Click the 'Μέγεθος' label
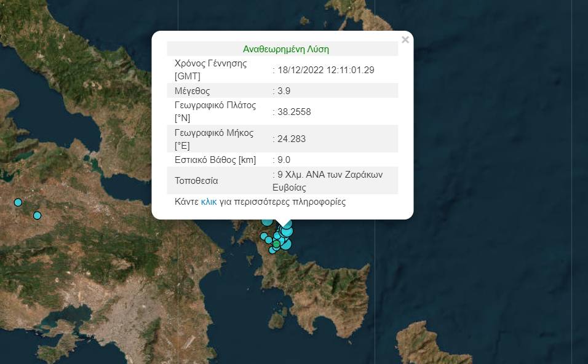The height and width of the screenshot is (364, 588). pyautogui.click(x=193, y=91)
